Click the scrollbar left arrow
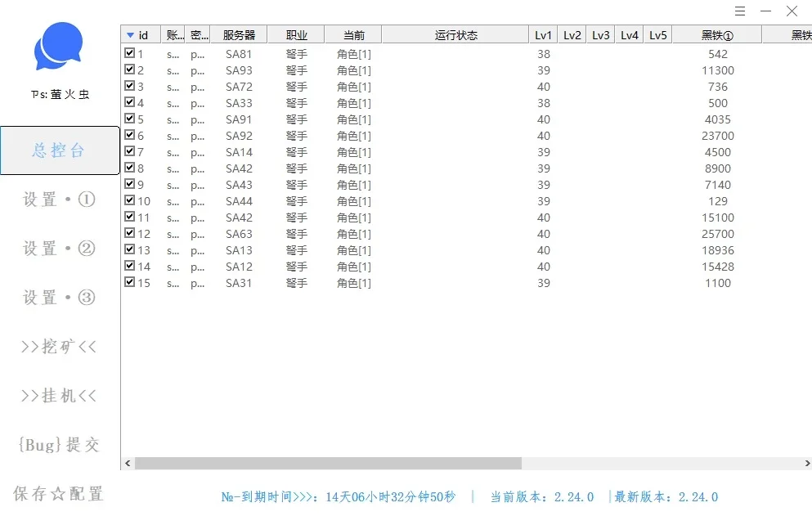The height and width of the screenshot is (516, 812). (x=128, y=463)
